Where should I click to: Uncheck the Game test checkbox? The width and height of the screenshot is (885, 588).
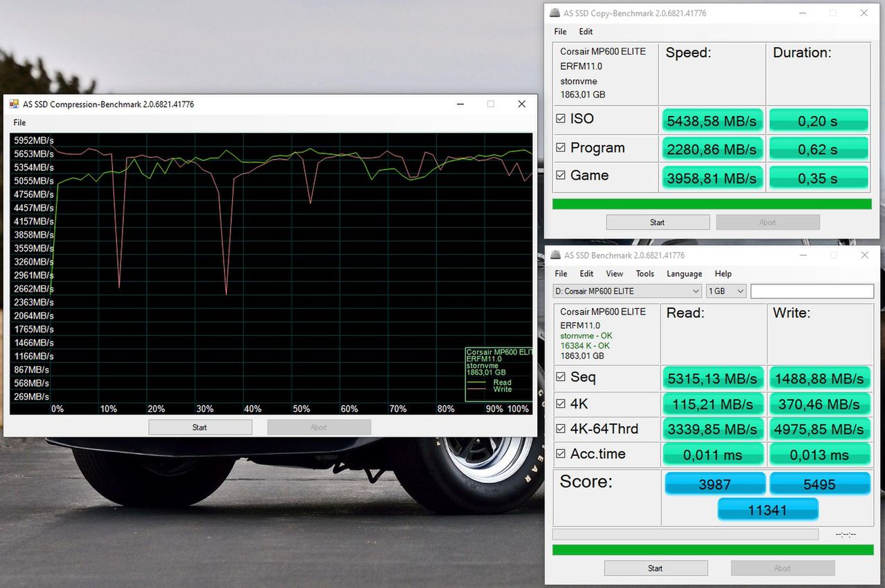tap(561, 176)
